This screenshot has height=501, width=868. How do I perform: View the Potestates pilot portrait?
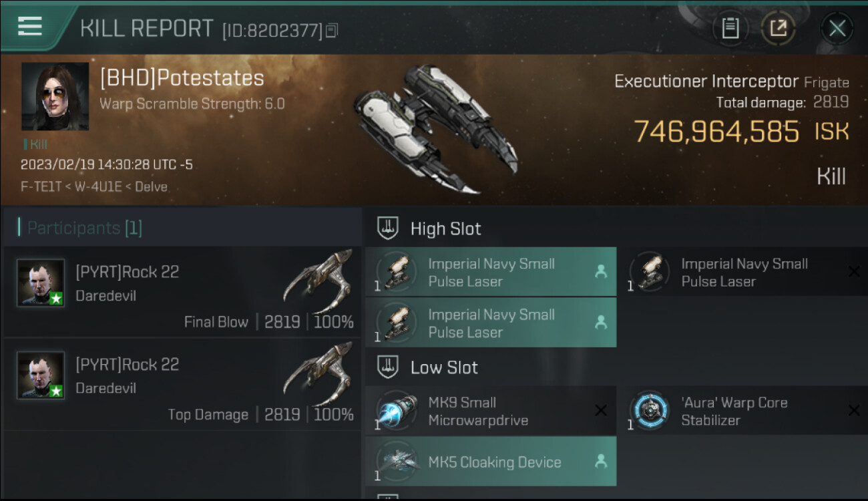55,97
